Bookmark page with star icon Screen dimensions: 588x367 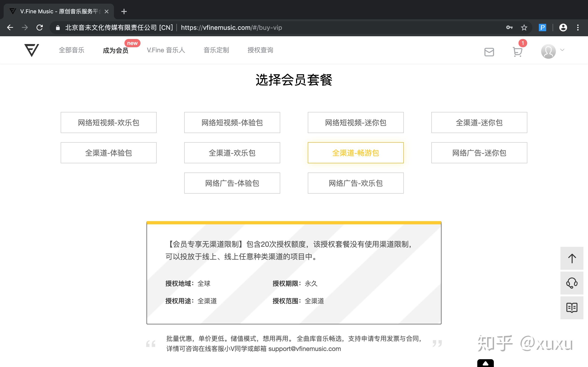(x=524, y=28)
